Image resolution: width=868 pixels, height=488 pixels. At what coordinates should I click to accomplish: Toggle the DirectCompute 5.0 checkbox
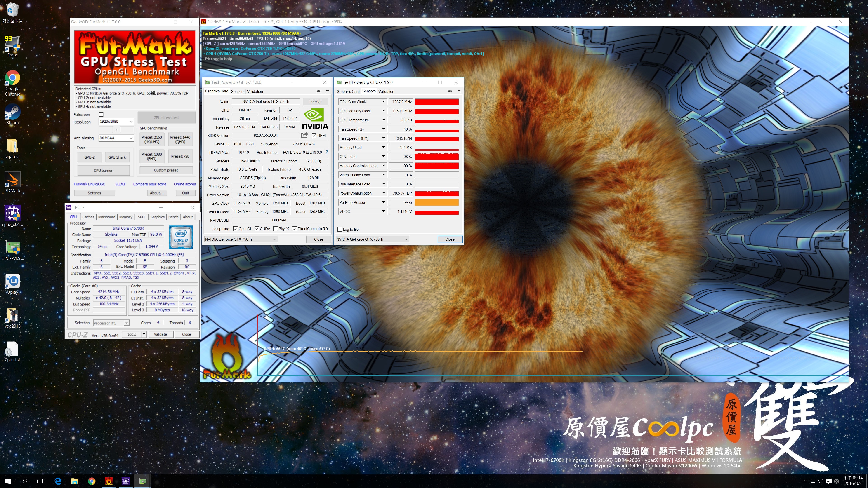pyautogui.click(x=295, y=229)
